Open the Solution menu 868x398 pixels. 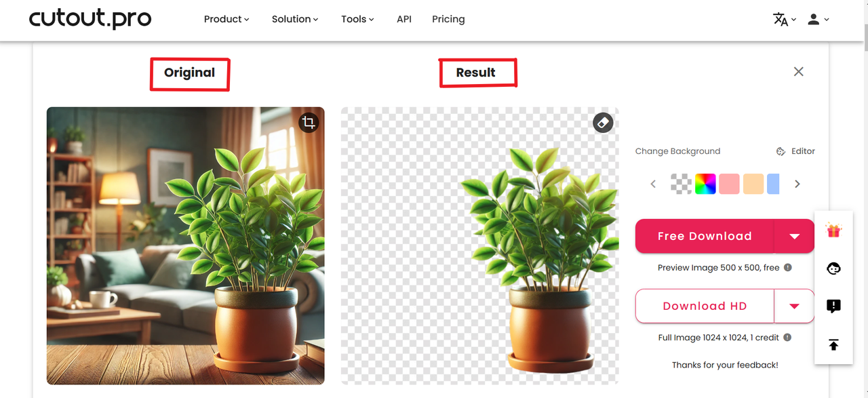pos(295,19)
